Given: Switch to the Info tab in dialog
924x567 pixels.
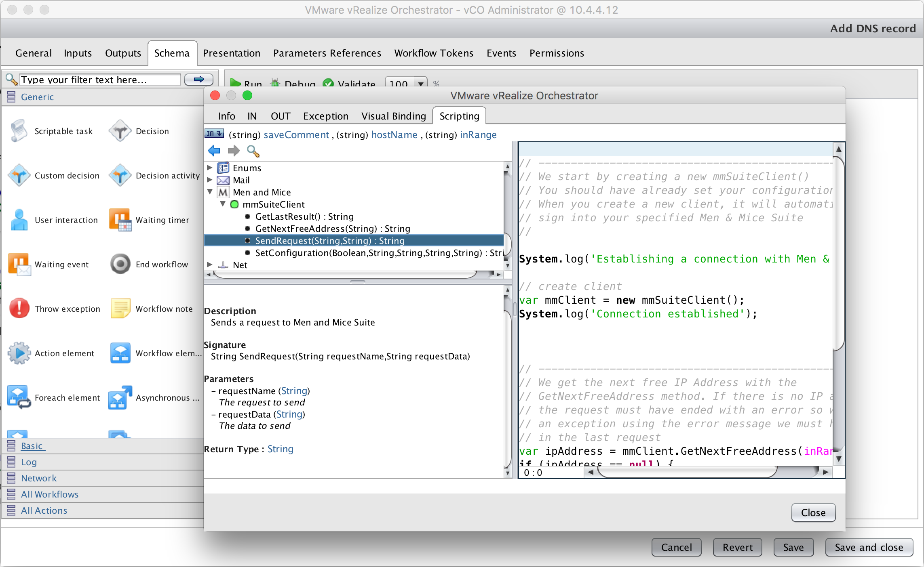Looking at the screenshot, I should pyautogui.click(x=227, y=116).
